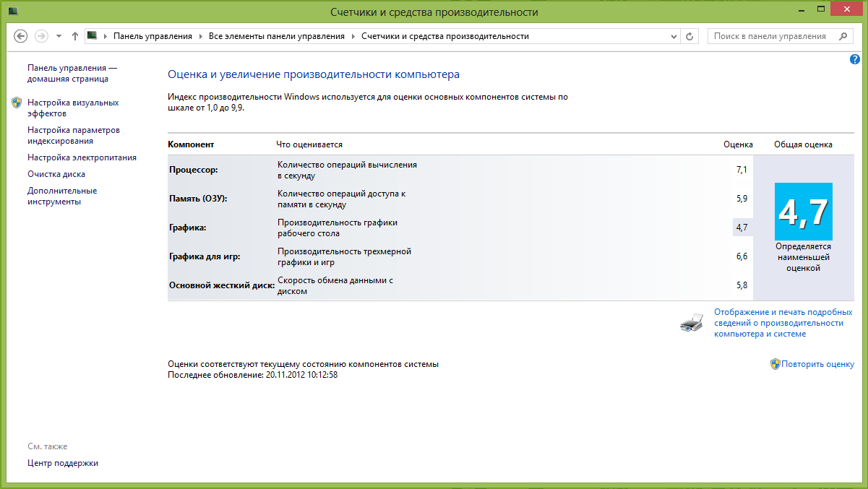This screenshot has width=868, height=489.
Task: Click the description Количество операций вычисления в секунду
Action: tap(348, 170)
